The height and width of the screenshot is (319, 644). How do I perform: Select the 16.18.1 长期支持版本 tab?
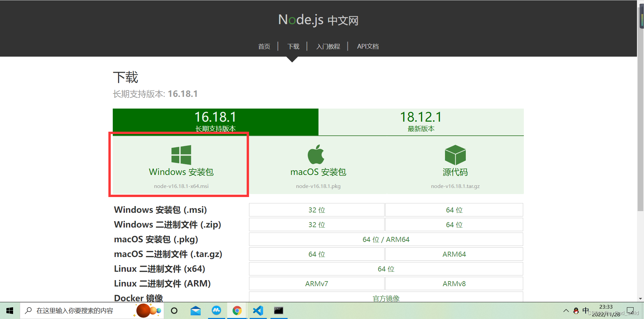coord(215,122)
